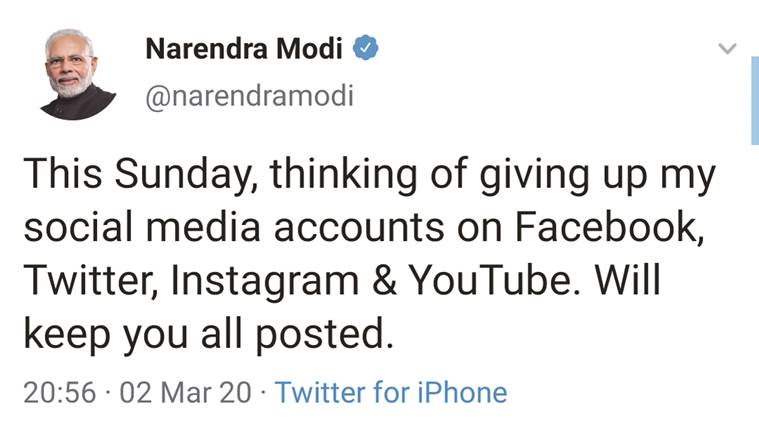Click the blue verified badge icon
The image size is (759, 422).
click(x=366, y=48)
